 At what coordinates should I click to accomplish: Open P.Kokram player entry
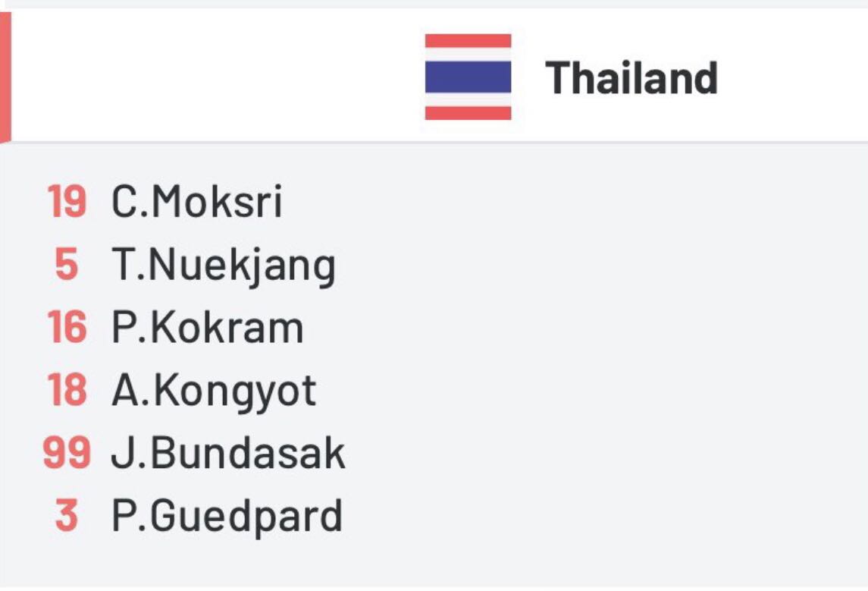click(x=208, y=327)
